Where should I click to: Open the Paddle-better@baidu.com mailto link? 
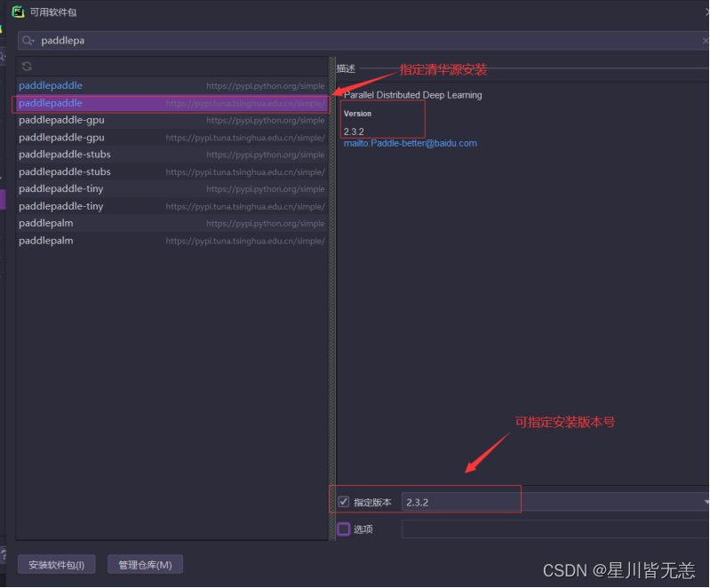click(x=410, y=144)
